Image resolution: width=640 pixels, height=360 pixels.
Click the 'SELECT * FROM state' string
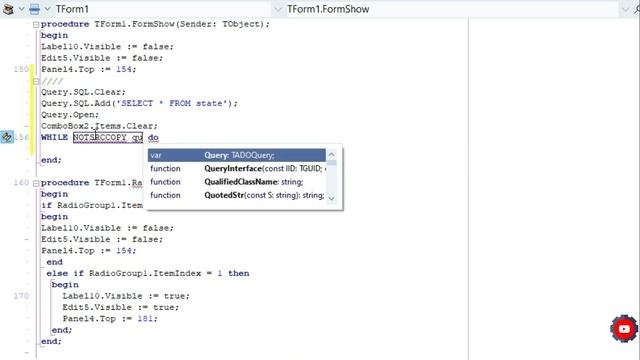point(172,103)
